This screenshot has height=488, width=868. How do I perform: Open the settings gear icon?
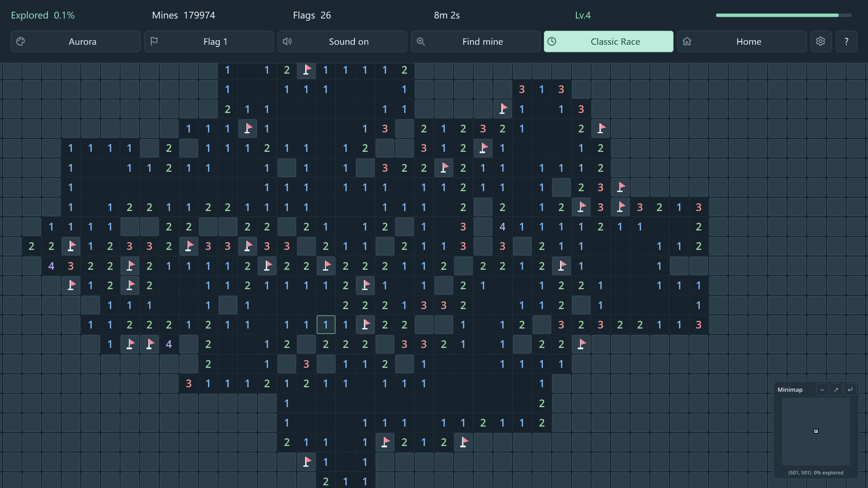pos(821,42)
